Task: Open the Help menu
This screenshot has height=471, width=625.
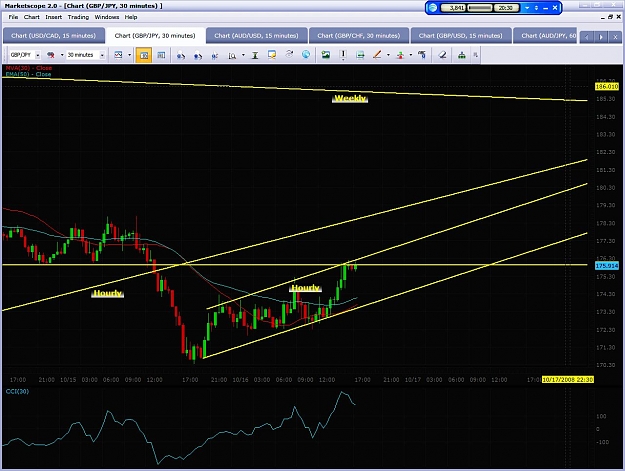Action: [131, 17]
